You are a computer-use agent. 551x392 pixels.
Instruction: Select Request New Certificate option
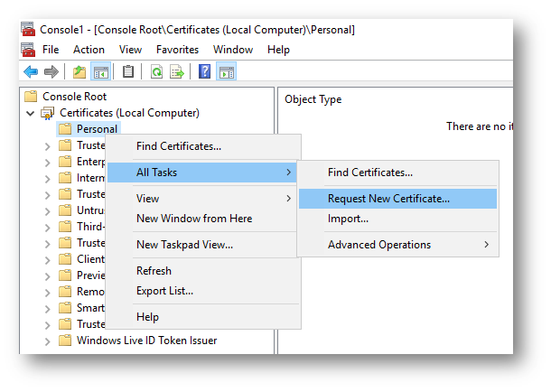click(x=388, y=198)
